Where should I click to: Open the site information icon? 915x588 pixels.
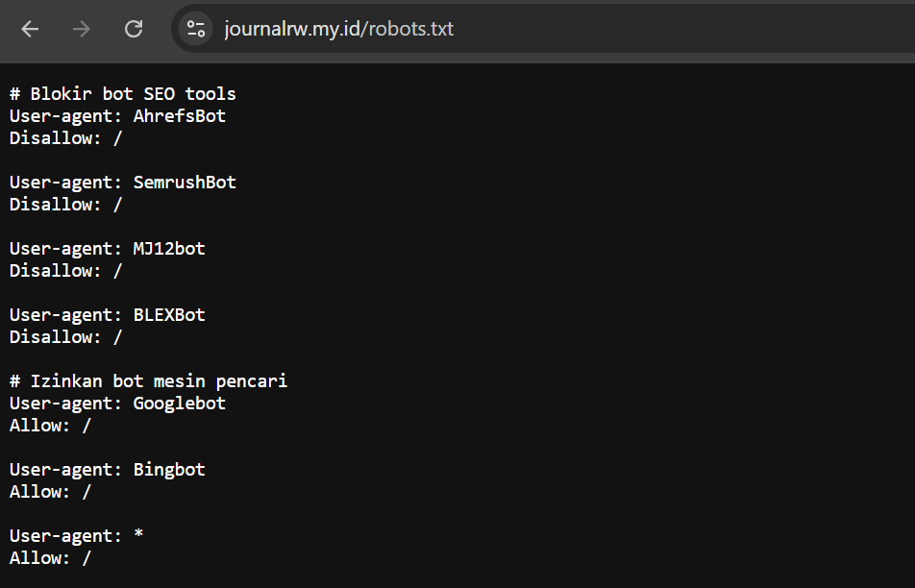pyautogui.click(x=196, y=29)
